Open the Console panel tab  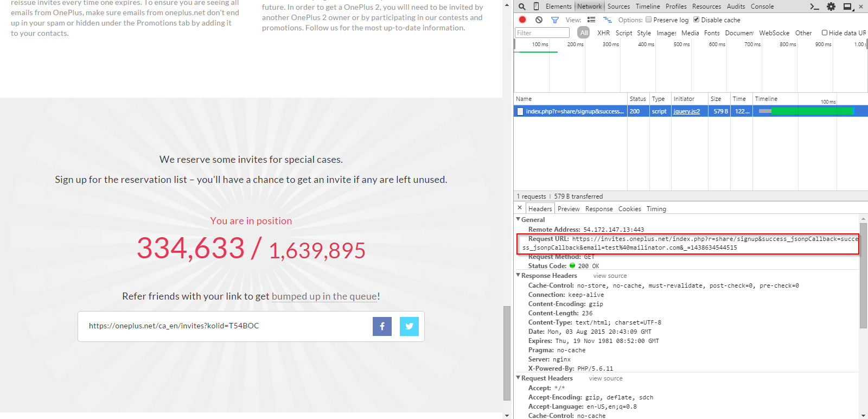tap(762, 7)
